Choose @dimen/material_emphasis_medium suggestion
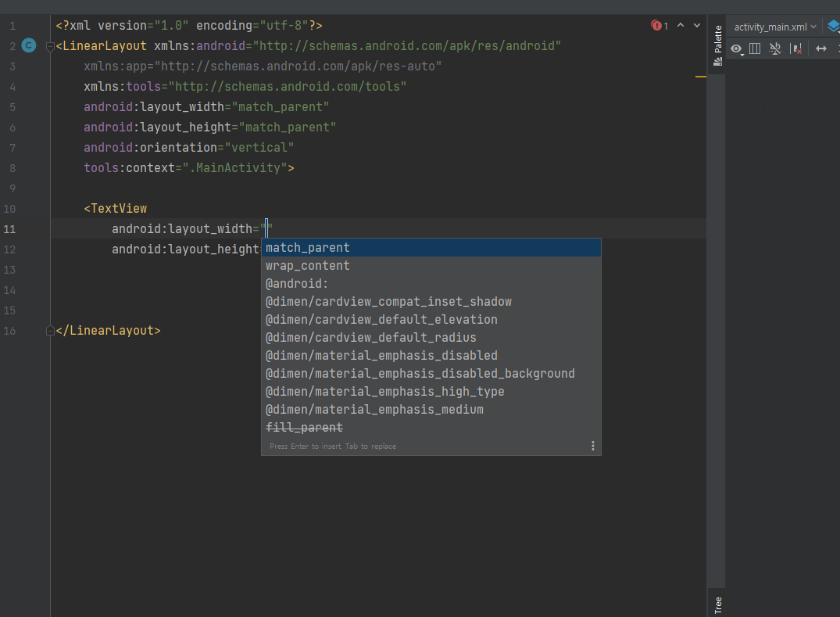This screenshot has width=840, height=617. click(431, 410)
